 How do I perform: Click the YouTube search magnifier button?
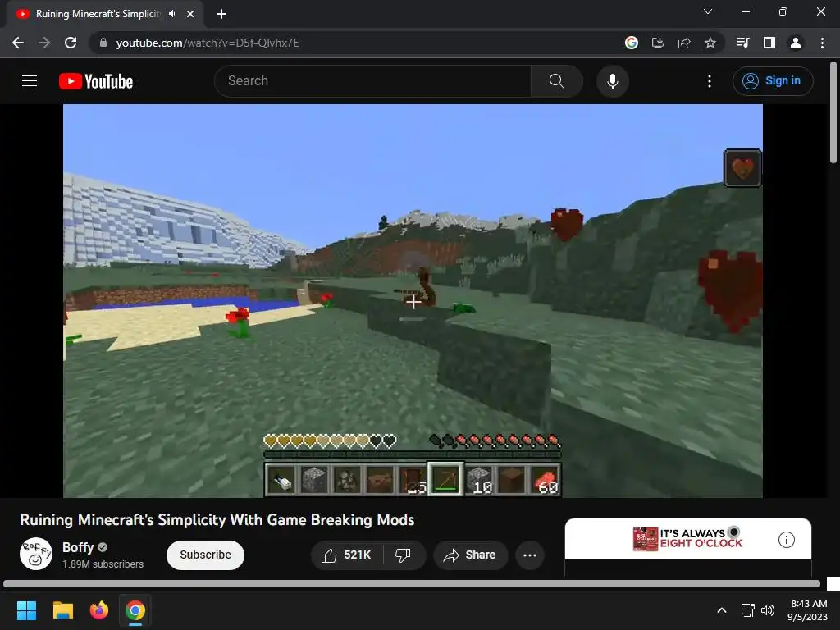[557, 81]
